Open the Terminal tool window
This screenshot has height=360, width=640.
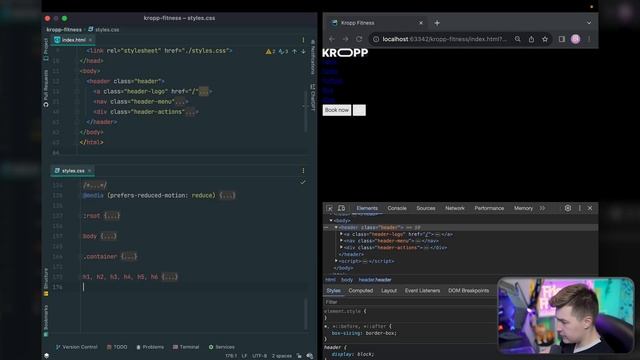coord(186,347)
